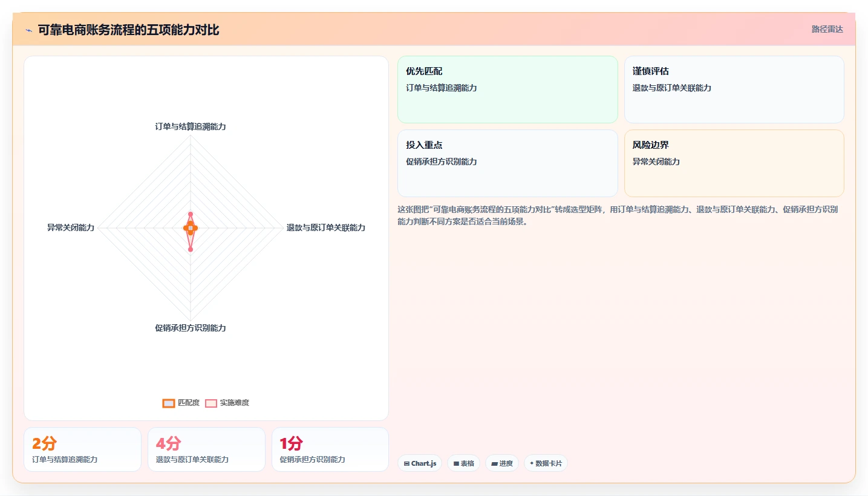This screenshot has height=496, width=868.
Task: Toggle the 实施难度 legend item
Action: click(227, 403)
